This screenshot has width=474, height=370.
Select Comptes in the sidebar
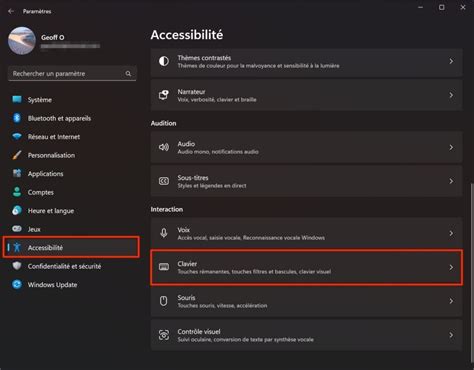coord(41,192)
